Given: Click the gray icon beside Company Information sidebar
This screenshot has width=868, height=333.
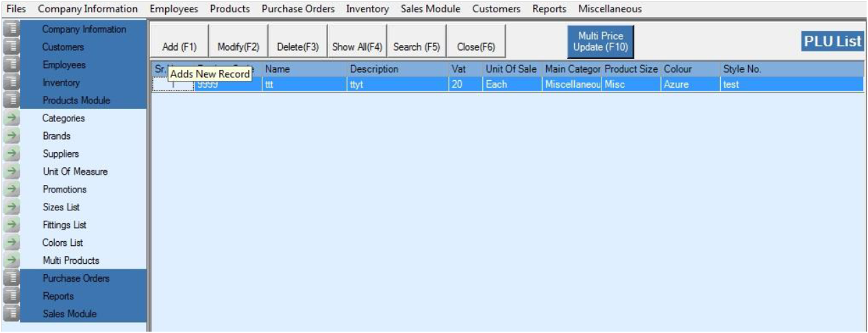Looking at the screenshot, I should (11, 29).
